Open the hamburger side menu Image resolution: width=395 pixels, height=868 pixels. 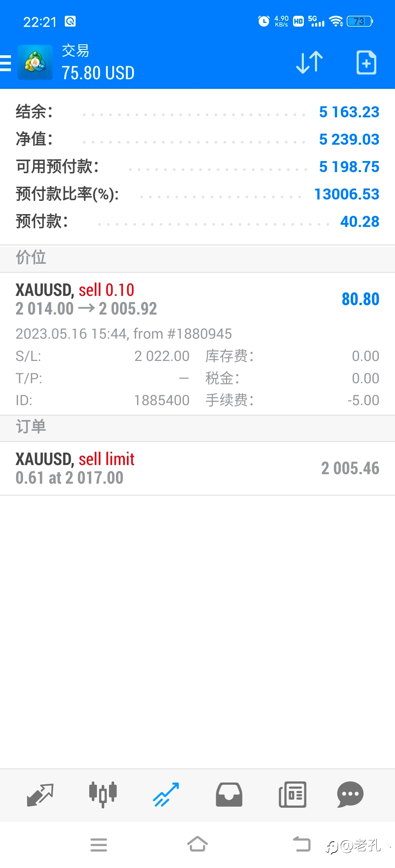click(x=5, y=63)
